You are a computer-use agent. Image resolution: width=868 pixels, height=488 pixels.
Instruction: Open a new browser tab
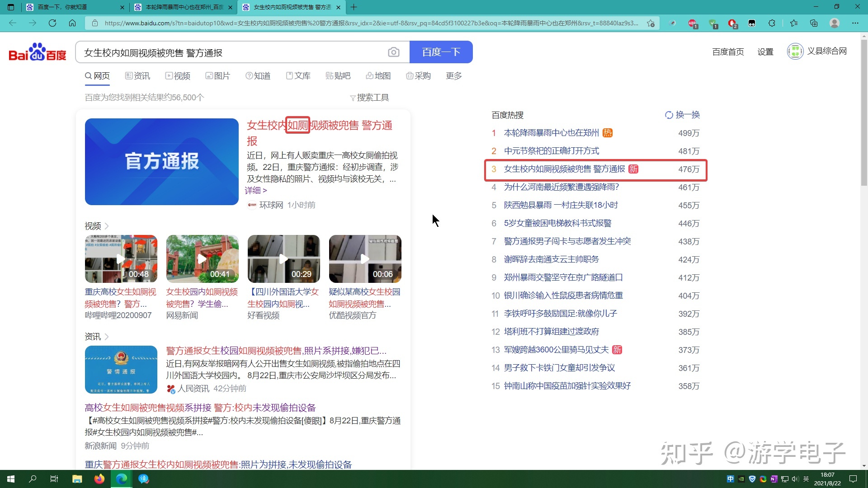point(354,7)
